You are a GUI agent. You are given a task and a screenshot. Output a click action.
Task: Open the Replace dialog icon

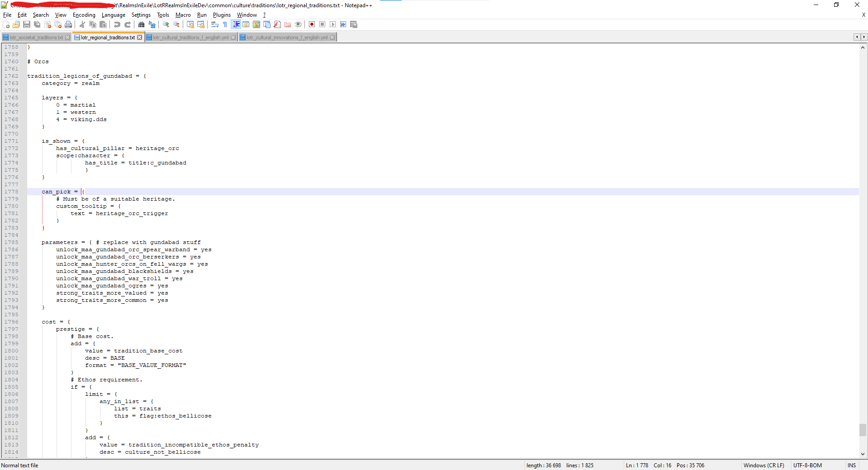click(152, 24)
